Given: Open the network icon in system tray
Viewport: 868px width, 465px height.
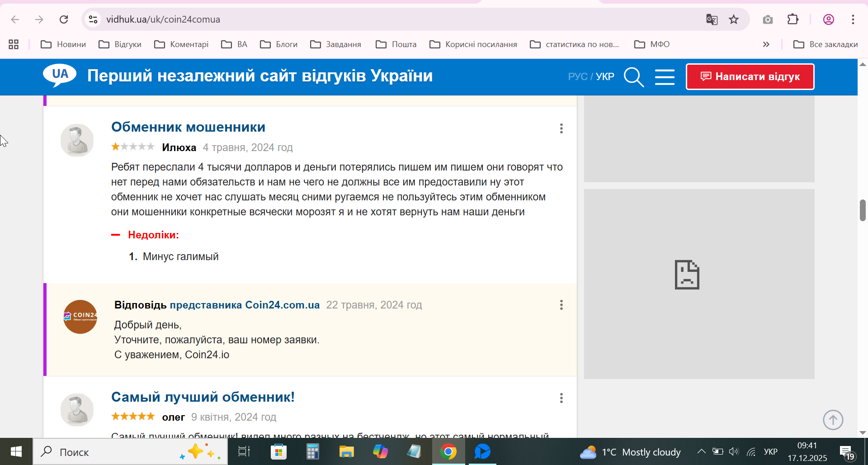Looking at the screenshot, I should click(751, 451).
